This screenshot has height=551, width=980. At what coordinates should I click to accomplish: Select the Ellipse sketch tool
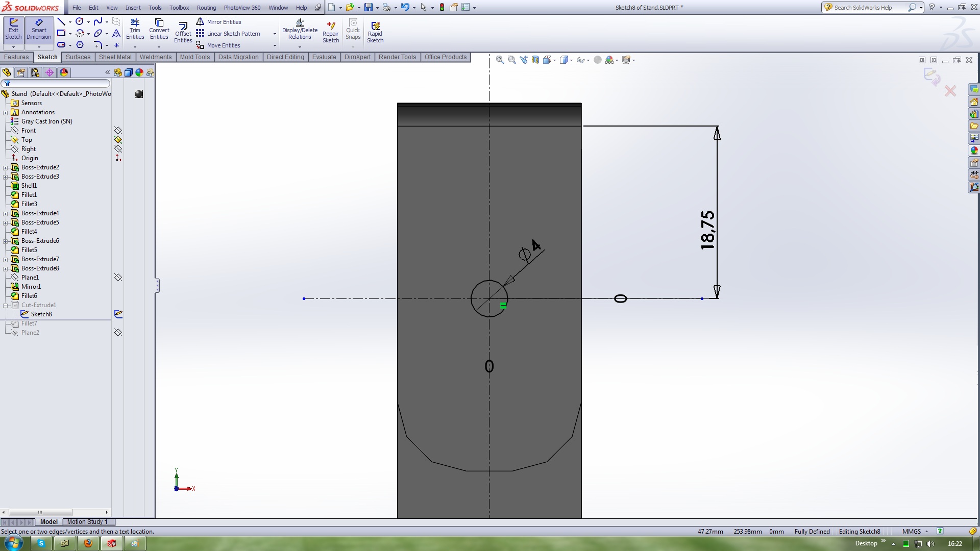pos(98,33)
